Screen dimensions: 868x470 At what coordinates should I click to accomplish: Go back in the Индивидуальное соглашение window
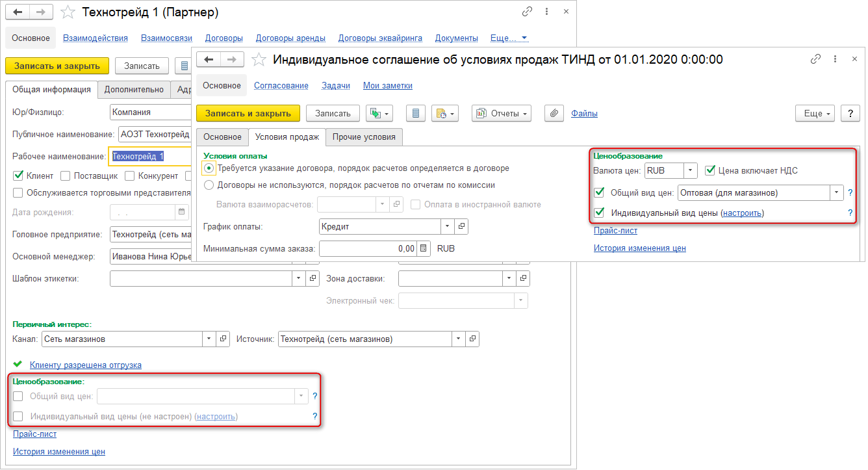(x=209, y=59)
